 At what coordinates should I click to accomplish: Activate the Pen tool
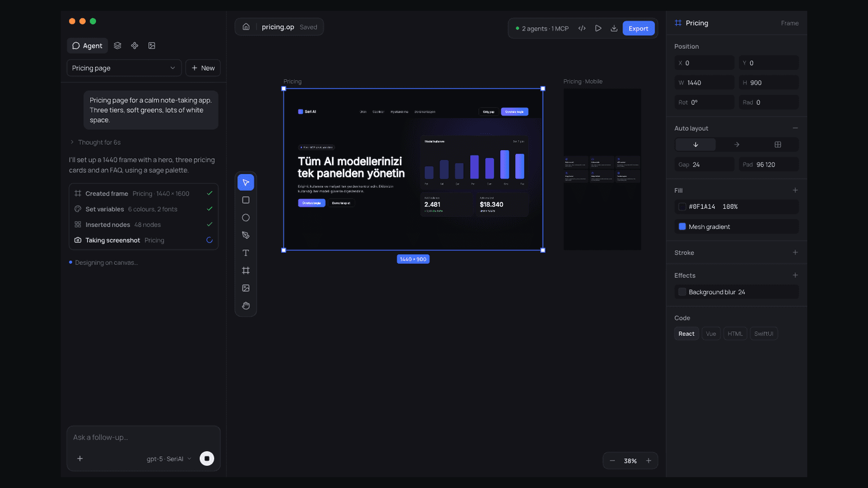(x=246, y=235)
